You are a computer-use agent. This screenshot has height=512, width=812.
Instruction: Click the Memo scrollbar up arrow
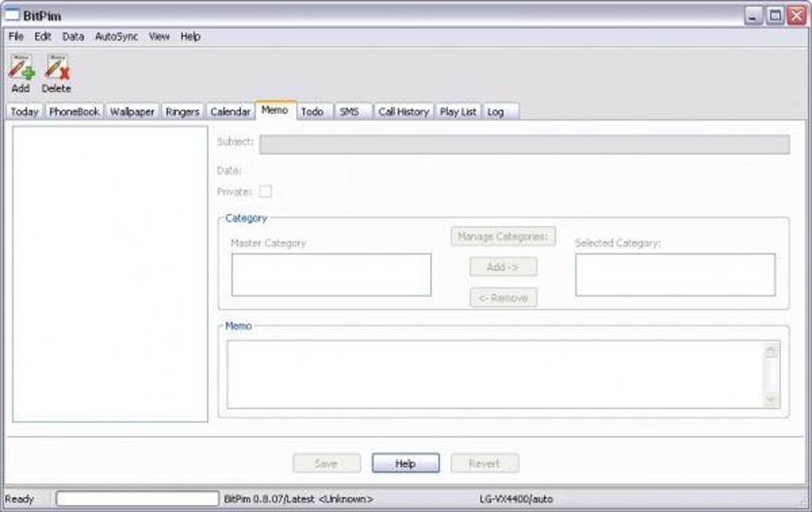click(771, 351)
